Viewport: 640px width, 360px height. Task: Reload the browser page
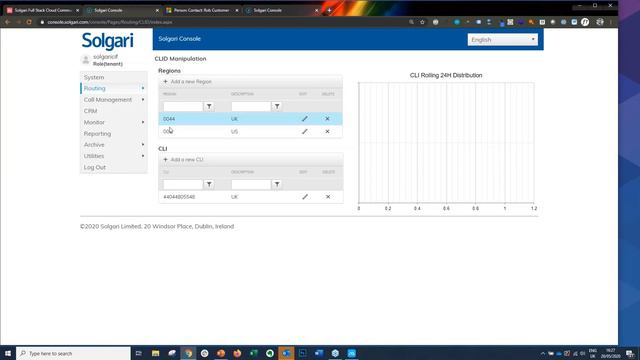[x=29, y=22]
